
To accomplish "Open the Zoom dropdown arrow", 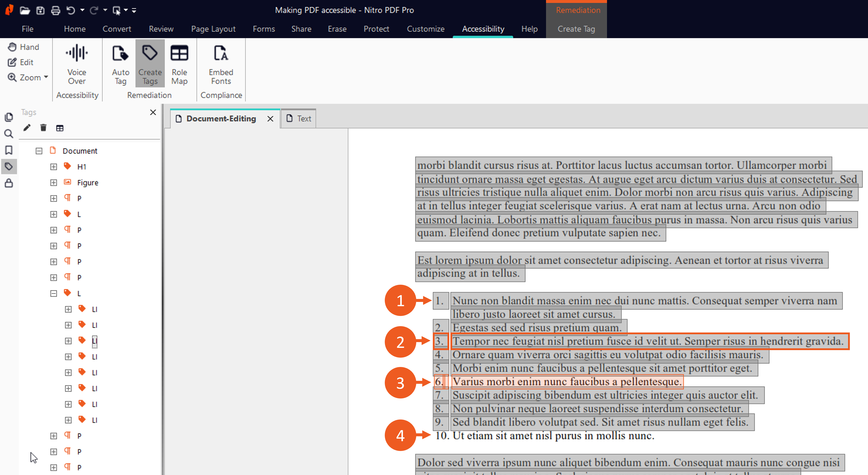I will click(46, 77).
